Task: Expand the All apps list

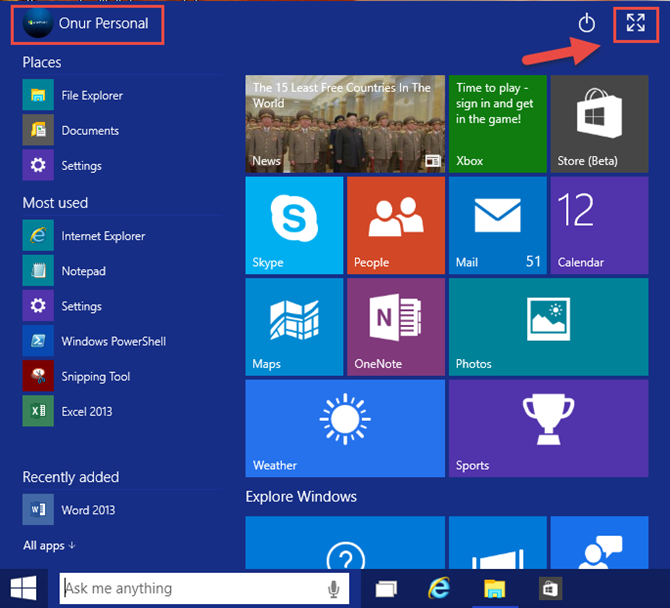Action: tap(49, 545)
